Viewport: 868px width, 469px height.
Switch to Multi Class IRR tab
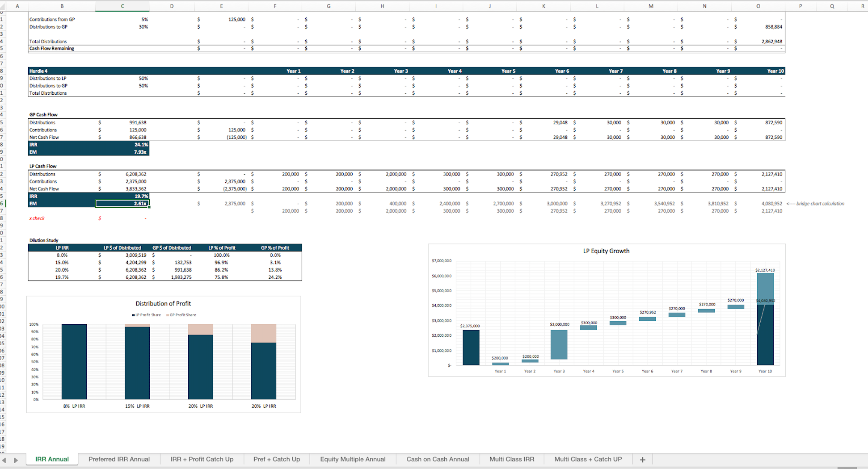pyautogui.click(x=512, y=459)
